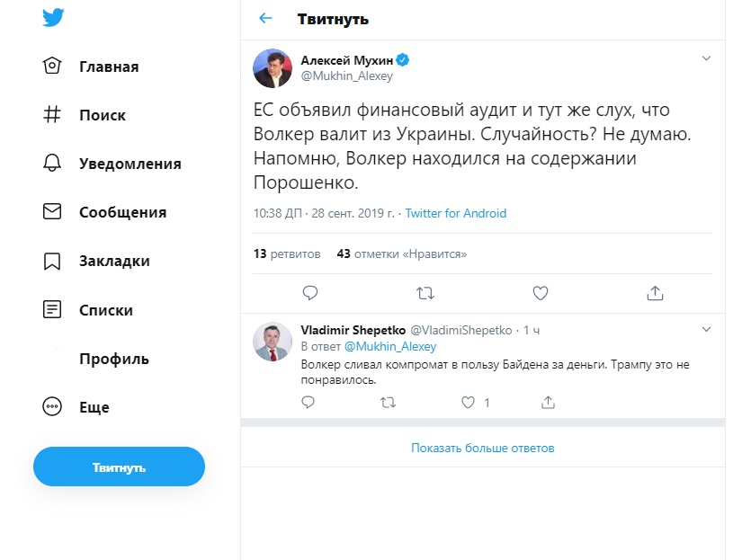Open Главная home page
The image size is (742, 560).
point(91,67)
